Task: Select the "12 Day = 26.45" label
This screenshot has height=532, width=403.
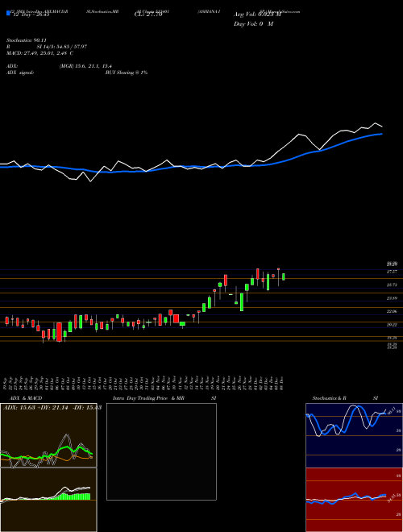Action: pos(30,15)
